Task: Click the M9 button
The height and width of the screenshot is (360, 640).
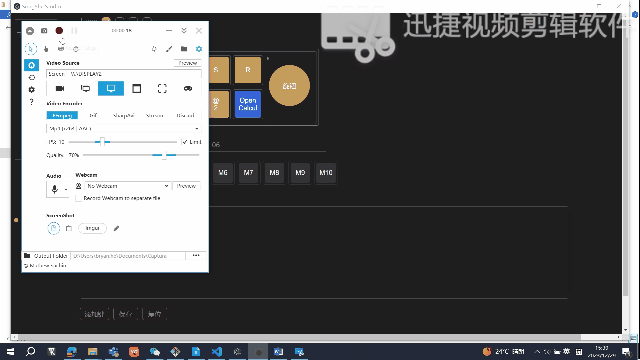Action: tap(300, 173)
